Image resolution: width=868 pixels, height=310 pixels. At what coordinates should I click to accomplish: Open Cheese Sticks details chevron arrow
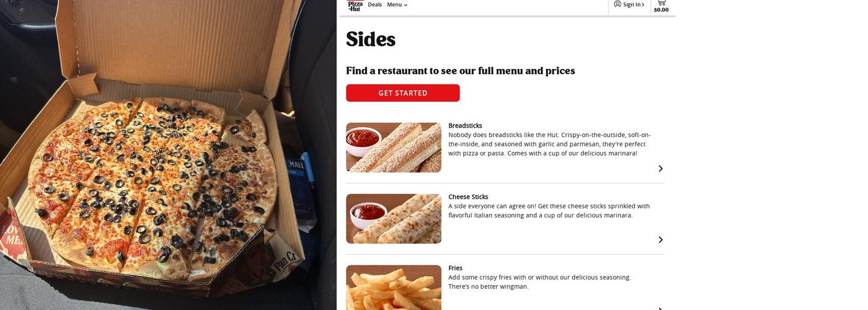click(x=660, y=240)
